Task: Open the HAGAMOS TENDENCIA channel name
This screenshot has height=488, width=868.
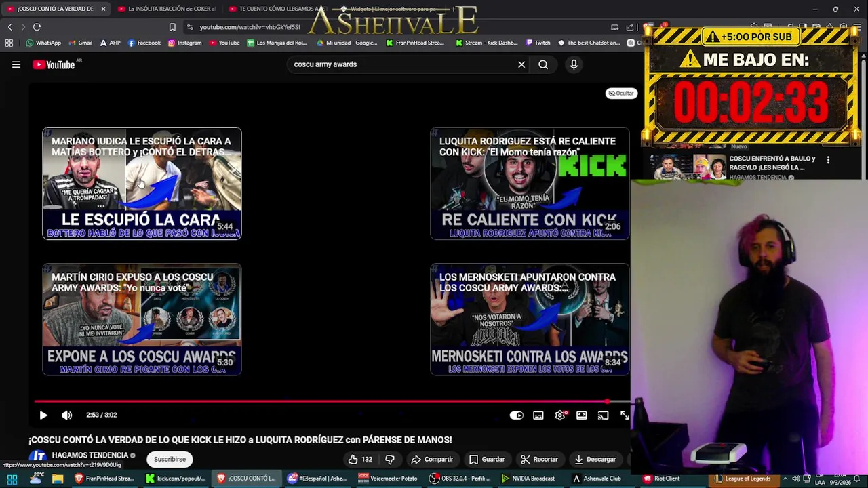Action: click(90, 455)
